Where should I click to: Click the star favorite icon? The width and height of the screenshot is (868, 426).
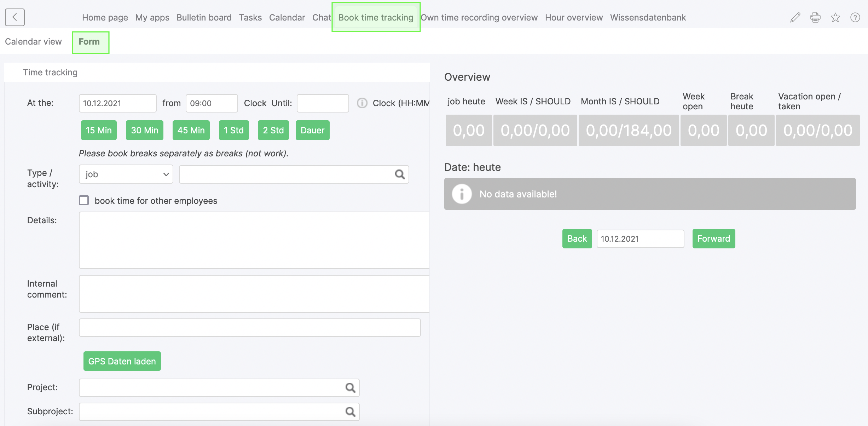click(835, 17)
